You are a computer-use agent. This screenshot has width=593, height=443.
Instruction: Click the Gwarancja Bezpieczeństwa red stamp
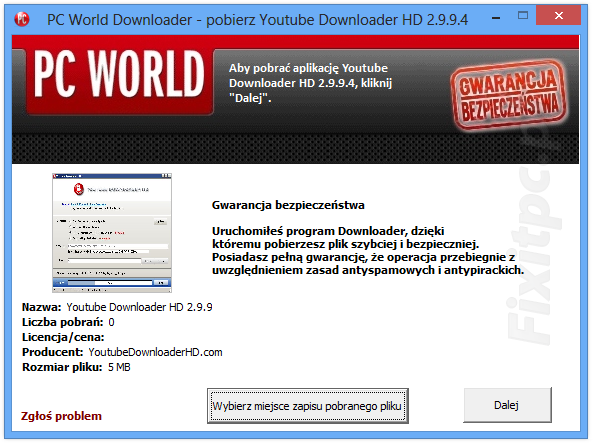(x=509, y=95)
